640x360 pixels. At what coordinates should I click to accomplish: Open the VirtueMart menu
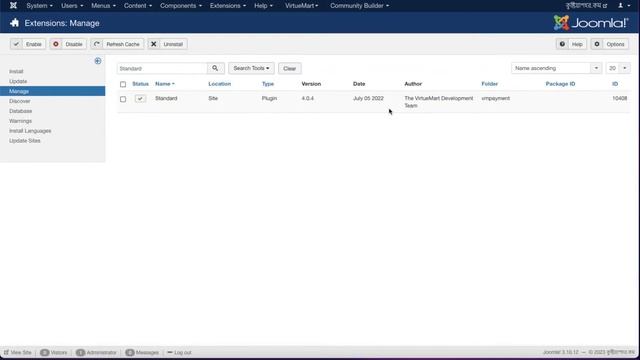(x=302, y=5)
